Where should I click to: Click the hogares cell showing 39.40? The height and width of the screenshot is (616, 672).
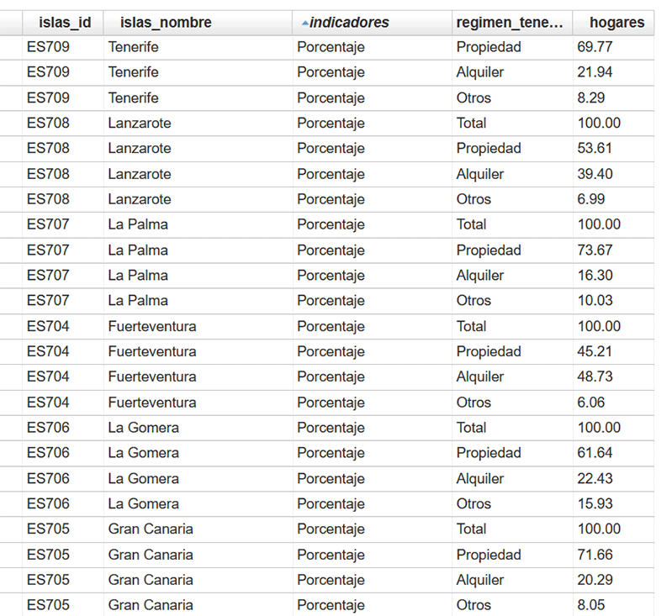pyautogui.click(x=595, y=174)
